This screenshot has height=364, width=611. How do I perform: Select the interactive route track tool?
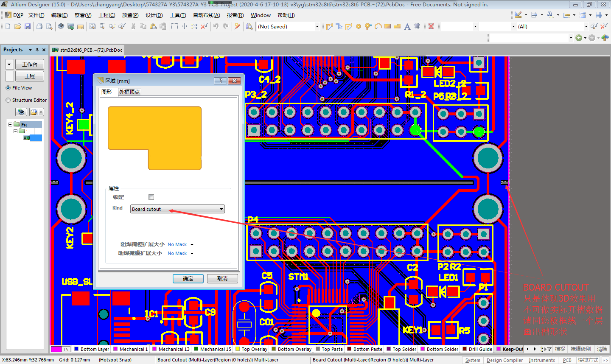coord(329,26)
